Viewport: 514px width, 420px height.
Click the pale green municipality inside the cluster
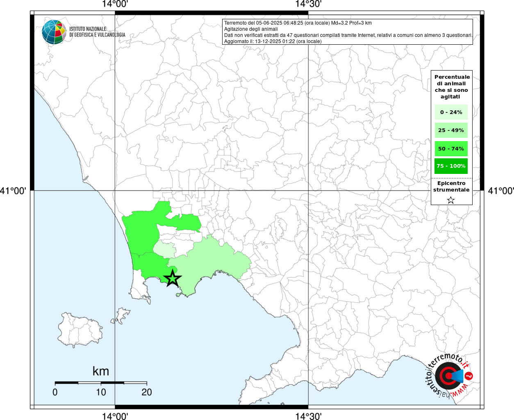[164, 250]
